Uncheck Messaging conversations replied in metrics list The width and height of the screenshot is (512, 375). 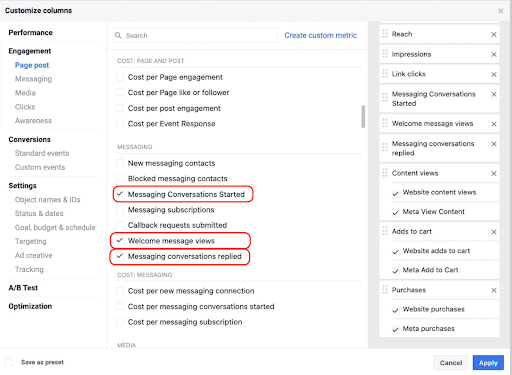[120, 256]
